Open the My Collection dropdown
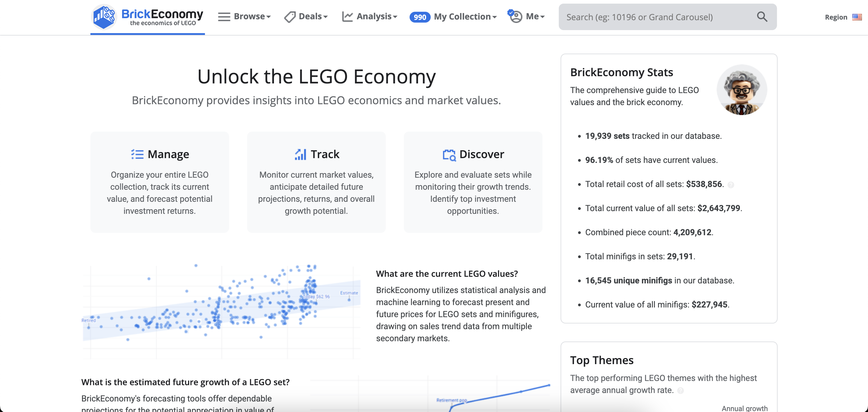 coord(465,17)
